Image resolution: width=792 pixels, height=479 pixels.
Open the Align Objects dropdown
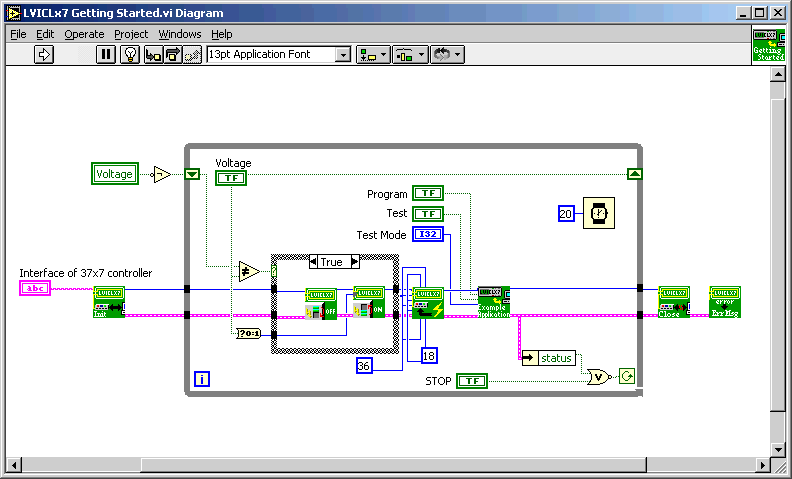pyautogui.click(x=373, y=54)
